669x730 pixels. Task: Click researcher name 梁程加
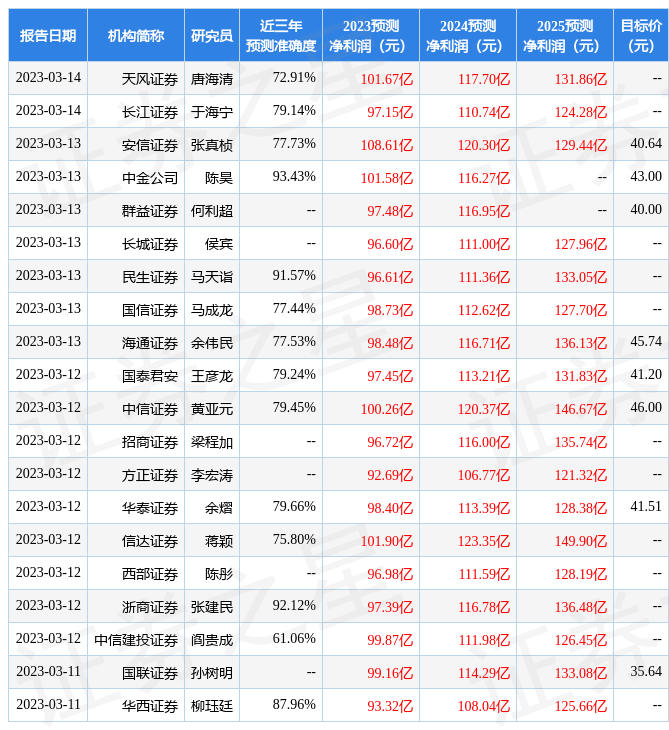coord(212,442)
